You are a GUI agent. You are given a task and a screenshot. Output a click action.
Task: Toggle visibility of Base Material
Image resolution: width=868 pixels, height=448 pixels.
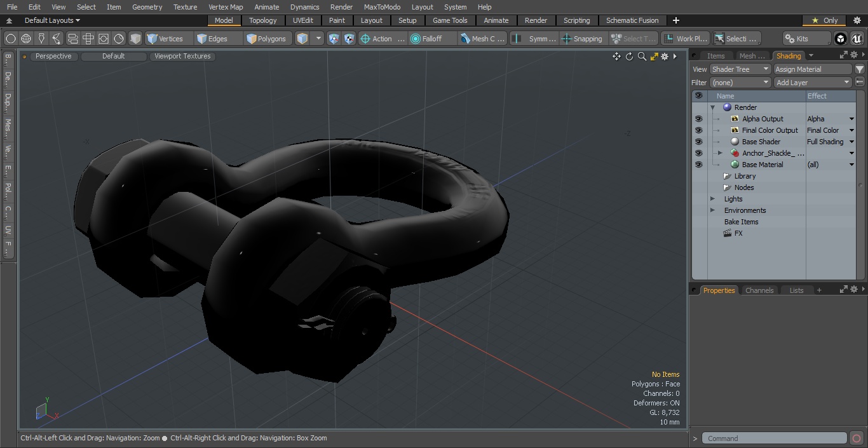tap(698, 165)
